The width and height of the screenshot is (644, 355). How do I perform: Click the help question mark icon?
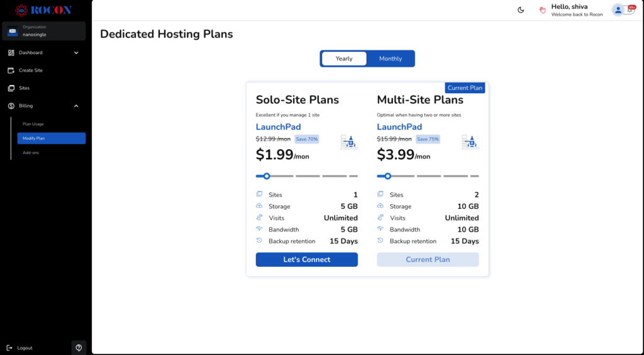(79, 347)
